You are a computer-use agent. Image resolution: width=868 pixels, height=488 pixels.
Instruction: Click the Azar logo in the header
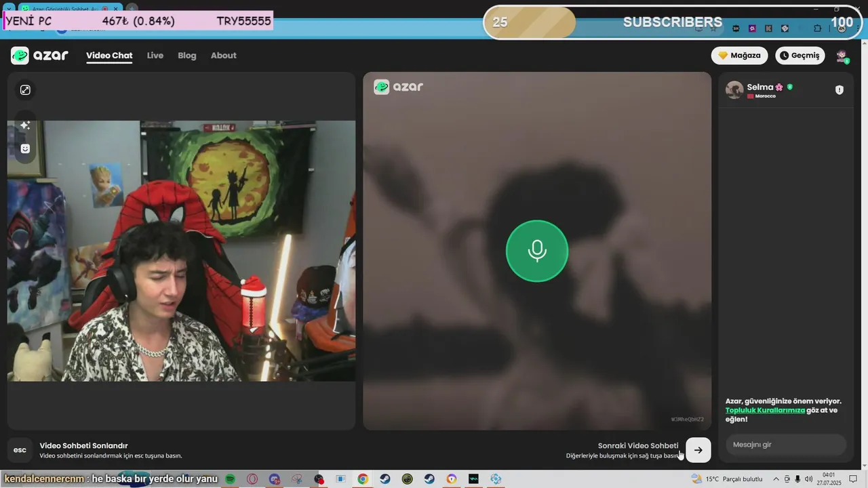[x=39, y=56]
